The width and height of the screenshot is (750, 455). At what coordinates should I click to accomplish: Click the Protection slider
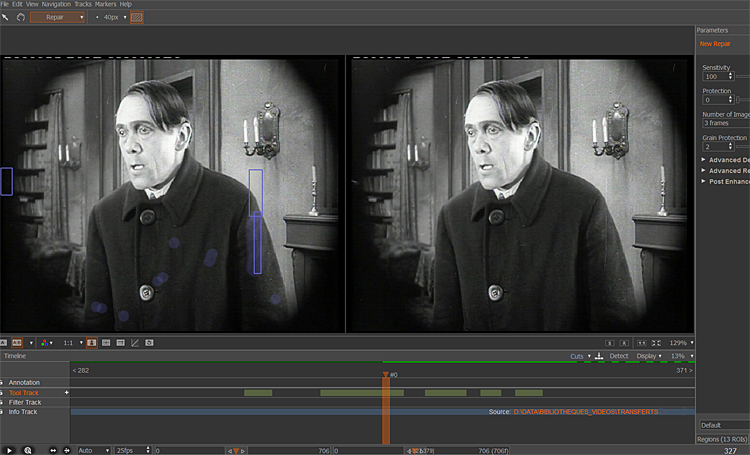click(x=743, y=100)
